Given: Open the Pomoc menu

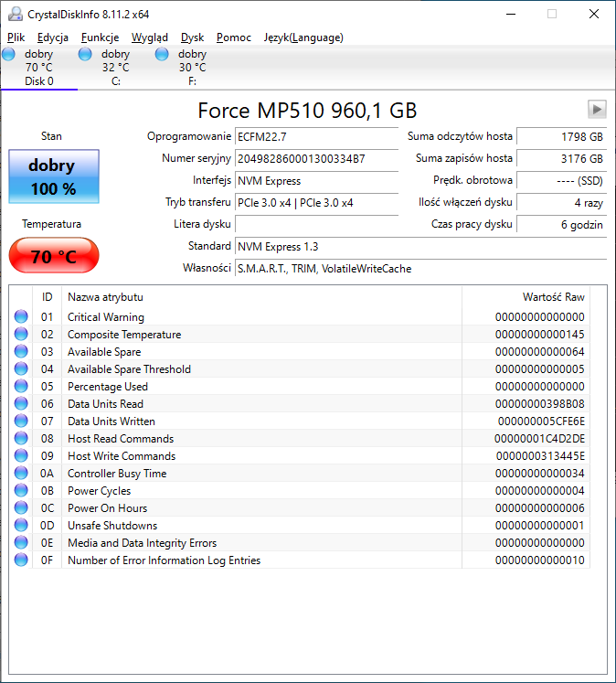Looking at the screenshot, I should pos(234,37).
